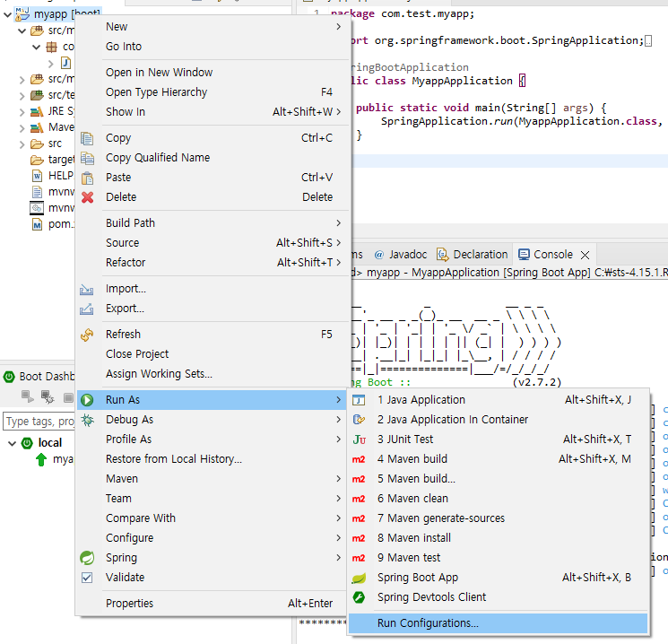Toggle the Validate checkbox

87,578
